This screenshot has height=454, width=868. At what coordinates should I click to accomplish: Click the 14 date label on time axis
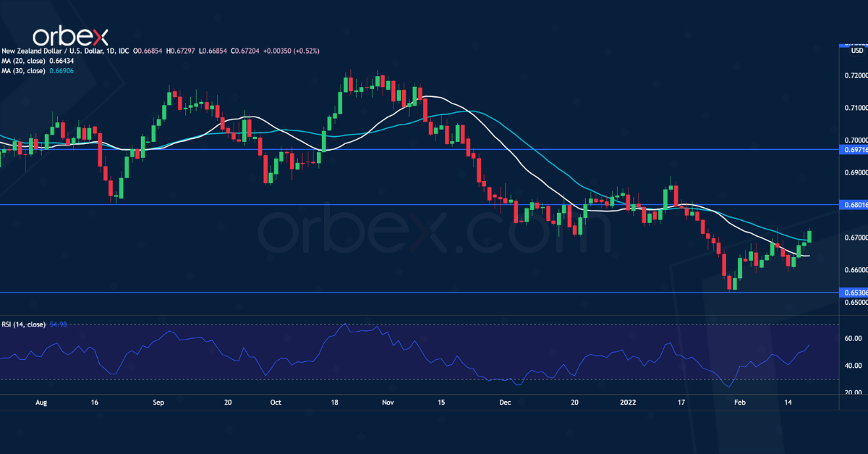pyautogui.click(x=788, y=401)
